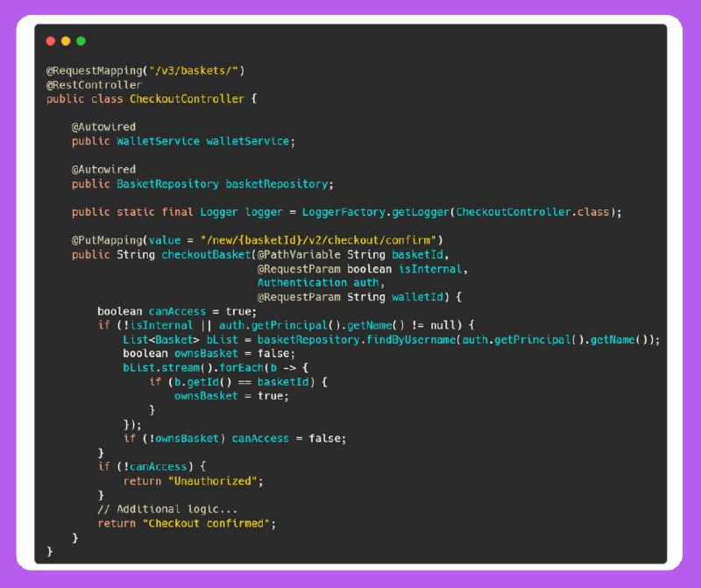This screenshot has height=588, width=701.
Task: Click the '// Additional logic...' comment
Action: (167, 509)
